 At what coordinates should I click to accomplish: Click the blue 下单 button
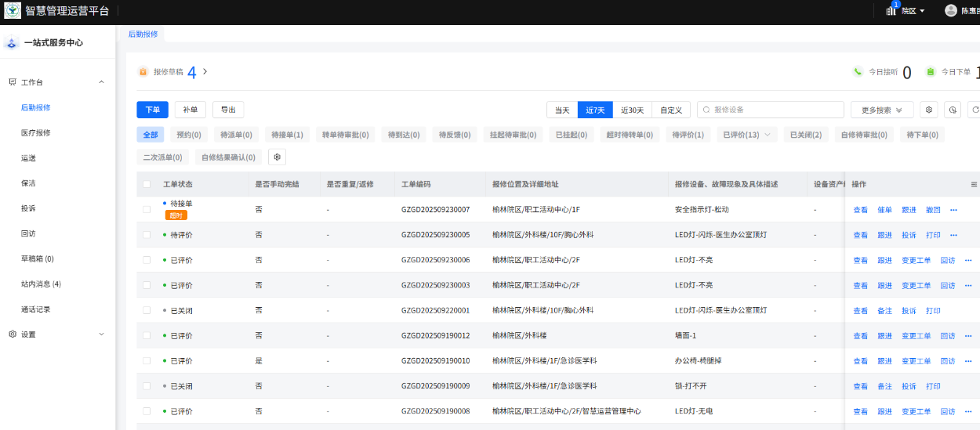pos(152,110)
